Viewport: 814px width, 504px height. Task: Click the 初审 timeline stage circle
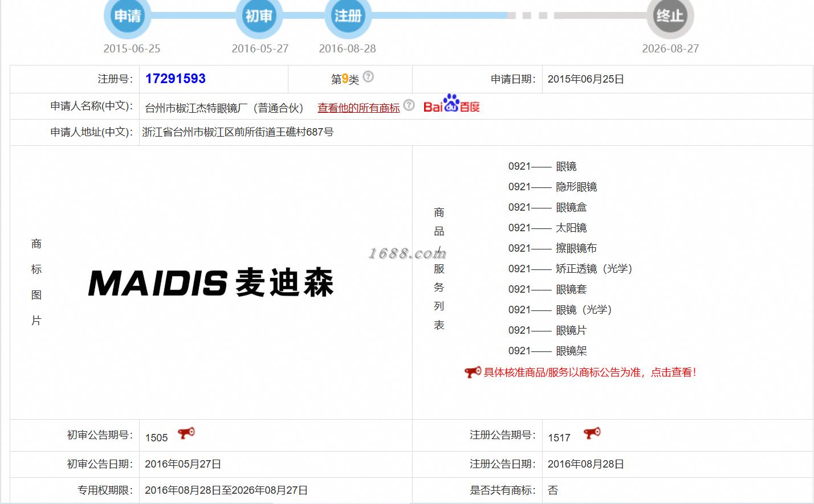259,15
